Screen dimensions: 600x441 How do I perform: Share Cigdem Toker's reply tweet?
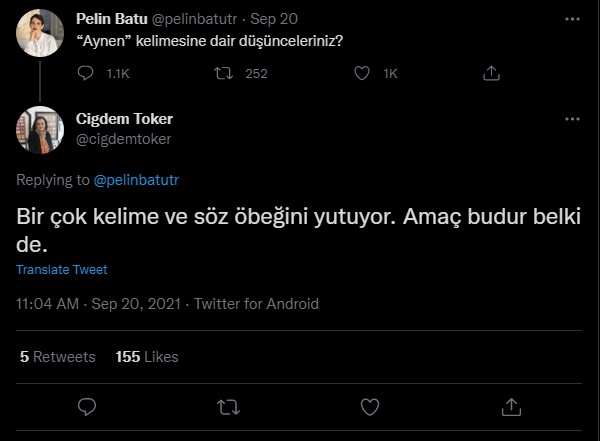coord(511,406)
